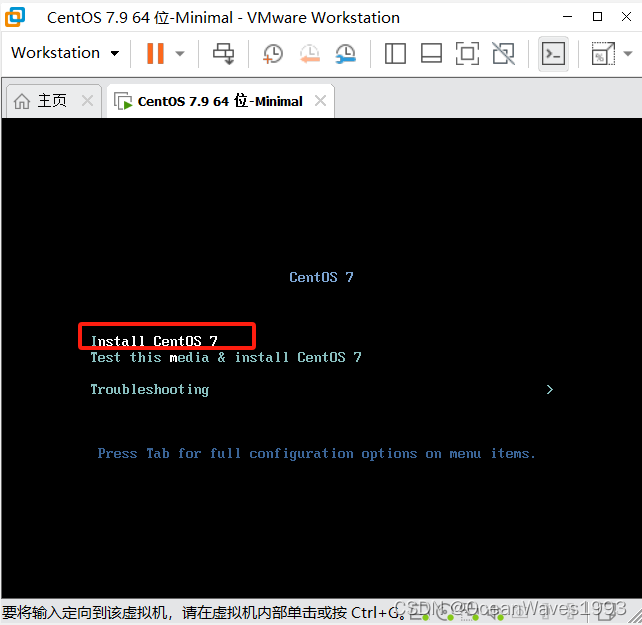The height and width of the screenshot is (625, 642).
Task: Take a snapshot of the virtual machine
Action: (x=273, y=54)
